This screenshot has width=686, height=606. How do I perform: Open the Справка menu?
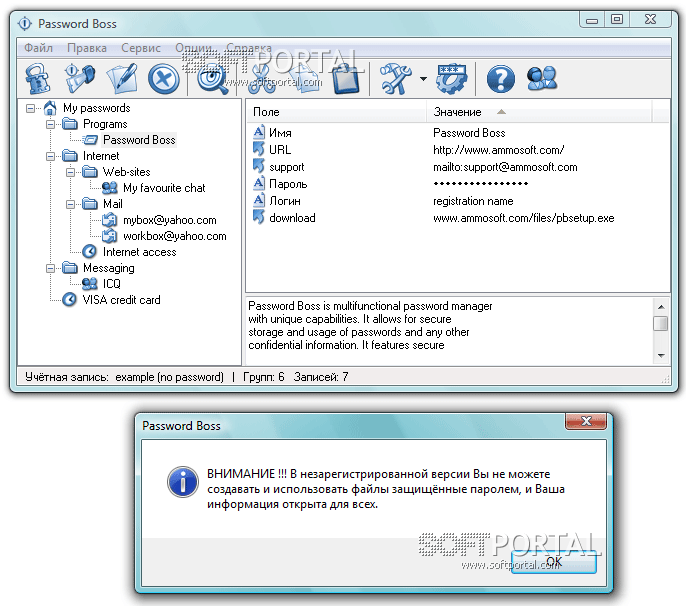[x=249, y=48]
